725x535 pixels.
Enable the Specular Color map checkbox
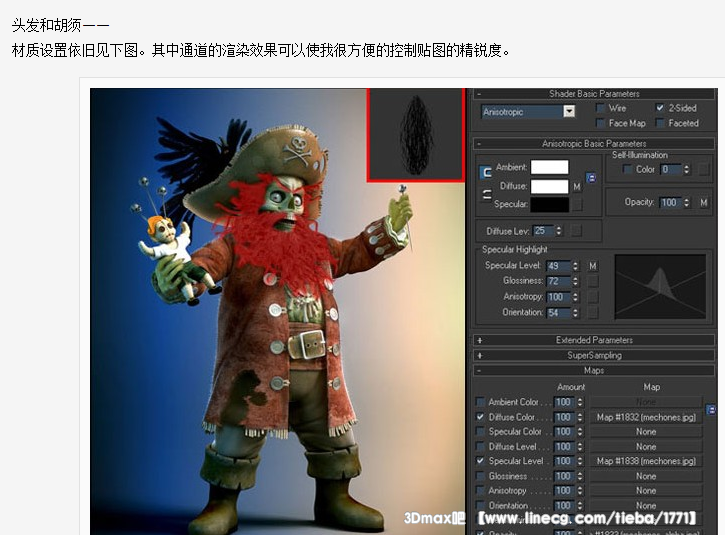(480, 431)
